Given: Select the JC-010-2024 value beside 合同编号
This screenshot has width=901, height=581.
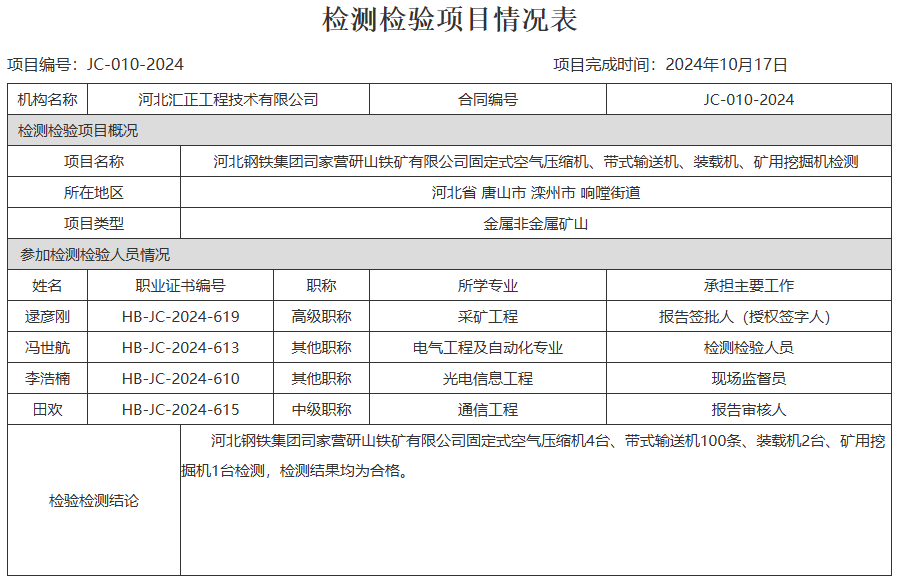Looking at the screenshot, I should tap(749, 99).
